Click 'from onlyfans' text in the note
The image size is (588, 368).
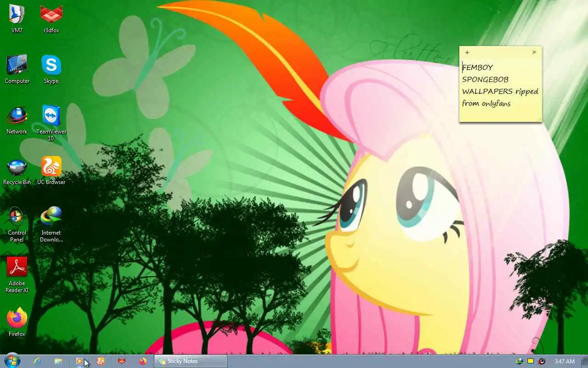[x=486, y=103]
